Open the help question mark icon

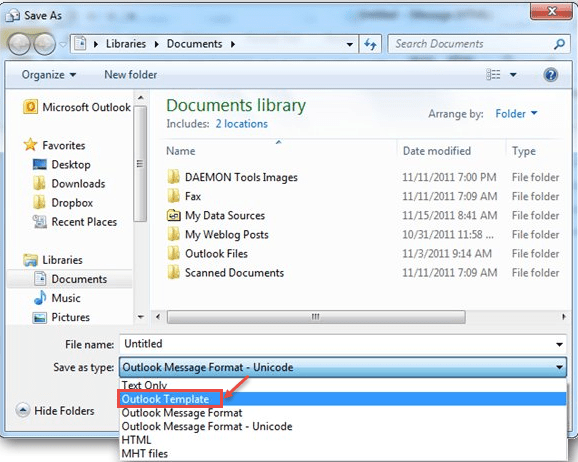(550, 75)
